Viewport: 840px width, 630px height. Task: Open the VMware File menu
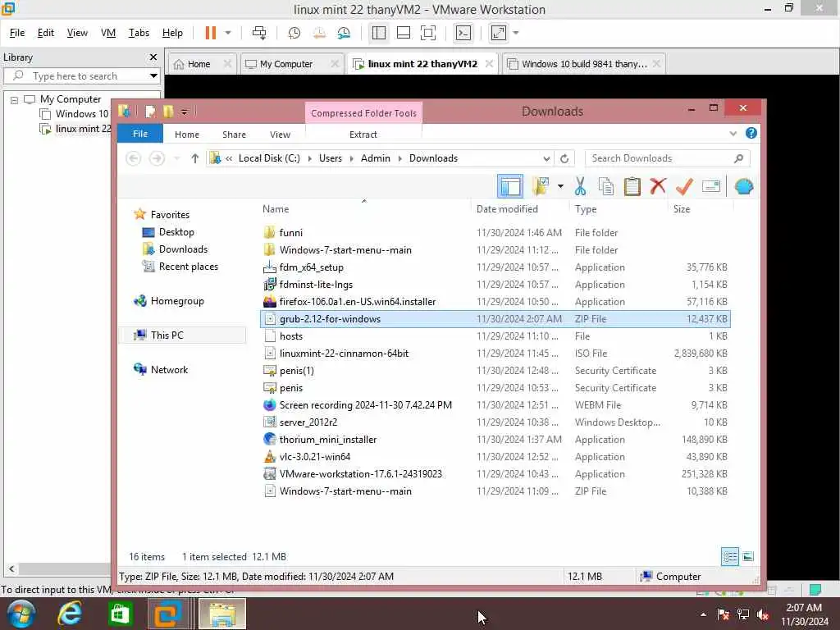tap(17, 33)
